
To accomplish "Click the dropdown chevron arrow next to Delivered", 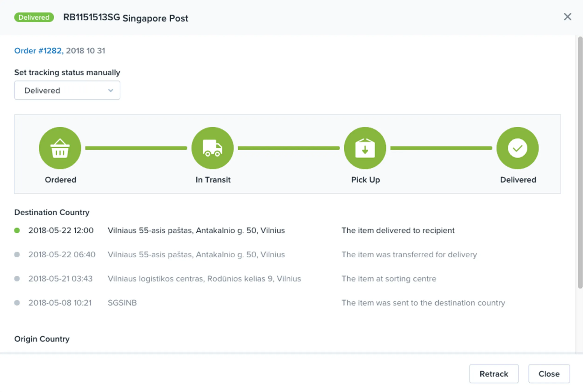I will [110, 91].
